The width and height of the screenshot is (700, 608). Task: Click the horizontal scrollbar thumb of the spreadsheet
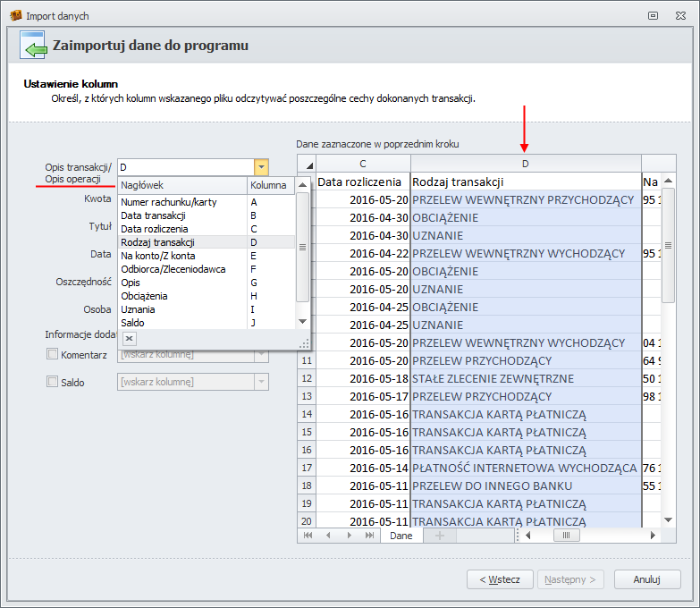[566, 536]
